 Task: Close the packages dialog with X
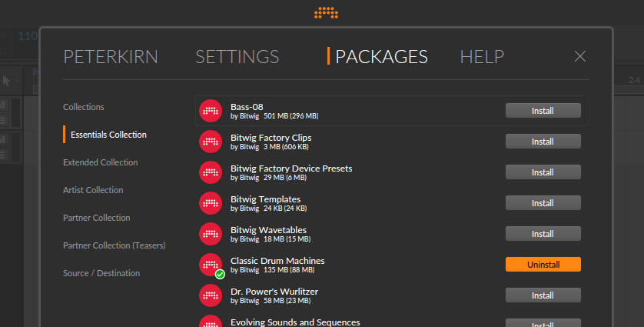(580, 56)
